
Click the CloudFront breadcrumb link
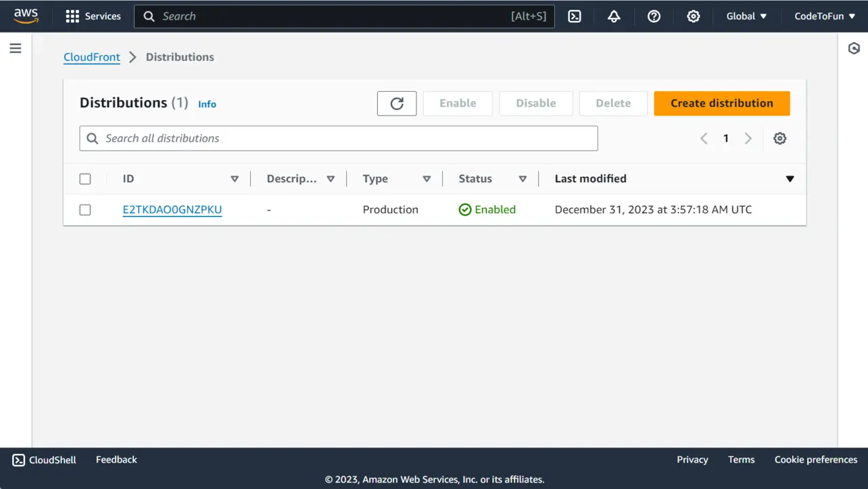point(92,57)
